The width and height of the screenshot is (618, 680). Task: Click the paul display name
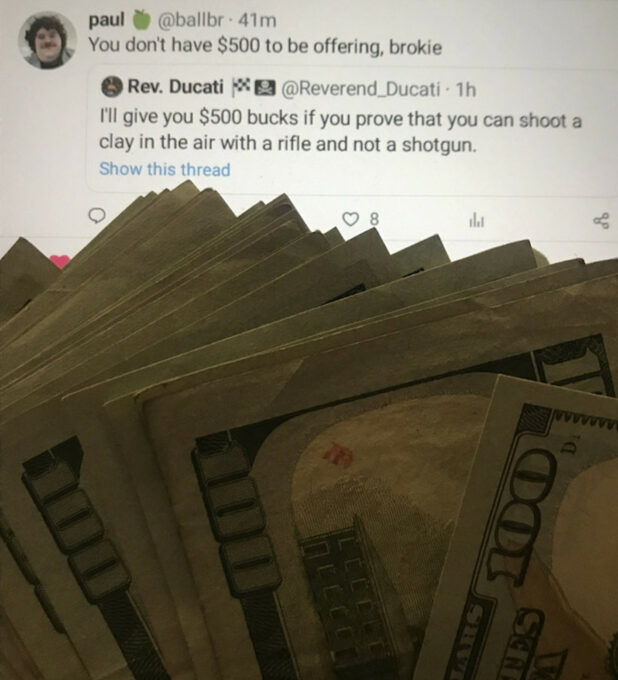click(x=107, y=20)
